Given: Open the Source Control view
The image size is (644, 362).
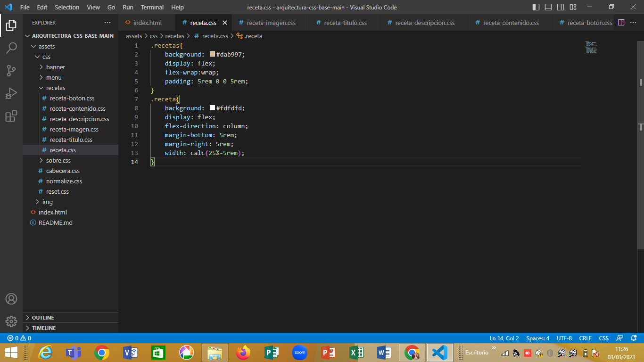Looking at the screenshot, I should coord(11,71).
